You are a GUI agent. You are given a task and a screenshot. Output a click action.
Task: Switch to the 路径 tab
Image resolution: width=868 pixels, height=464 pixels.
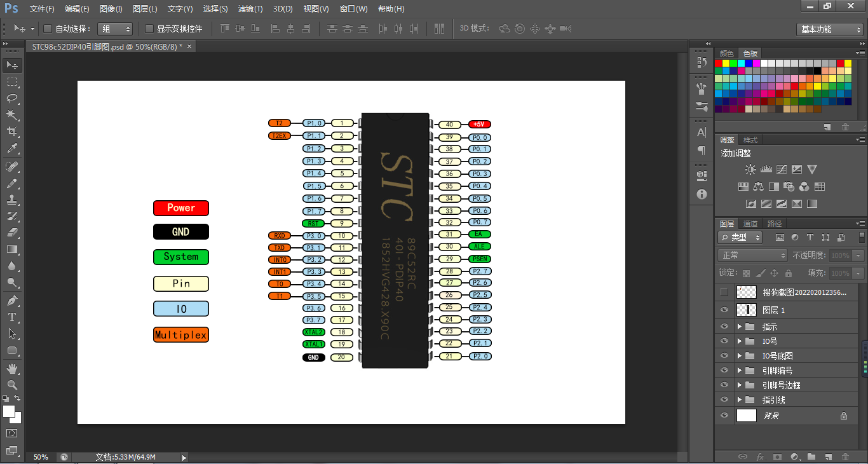pyautogui.click(x=775, y=224)
